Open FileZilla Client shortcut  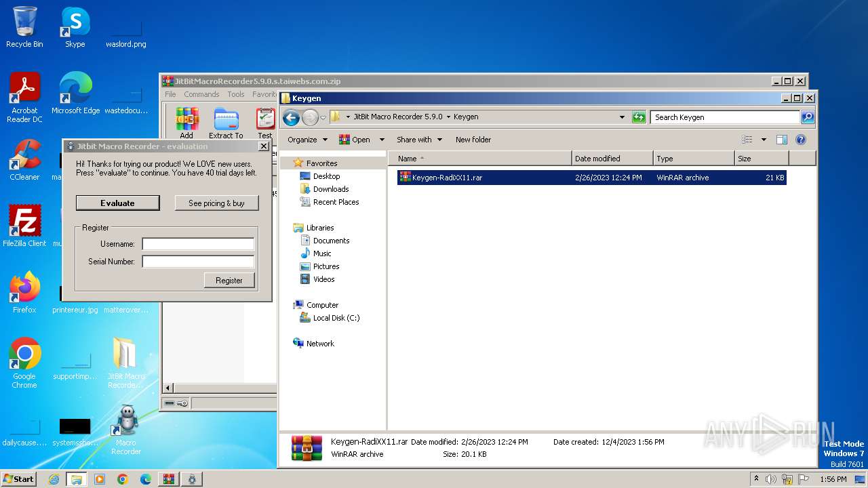tap(24, 226)
